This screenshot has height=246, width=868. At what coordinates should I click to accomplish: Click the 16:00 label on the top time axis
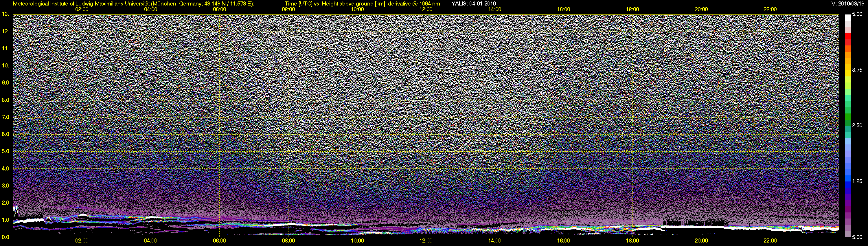[564, 10]
